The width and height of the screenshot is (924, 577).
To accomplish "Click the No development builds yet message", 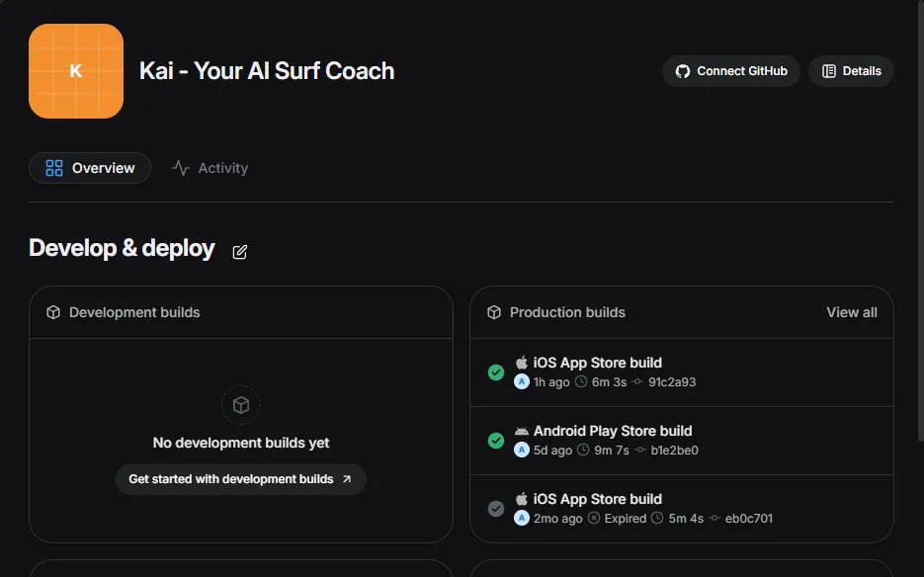I will pyautogui.click(x=241, y=443).
